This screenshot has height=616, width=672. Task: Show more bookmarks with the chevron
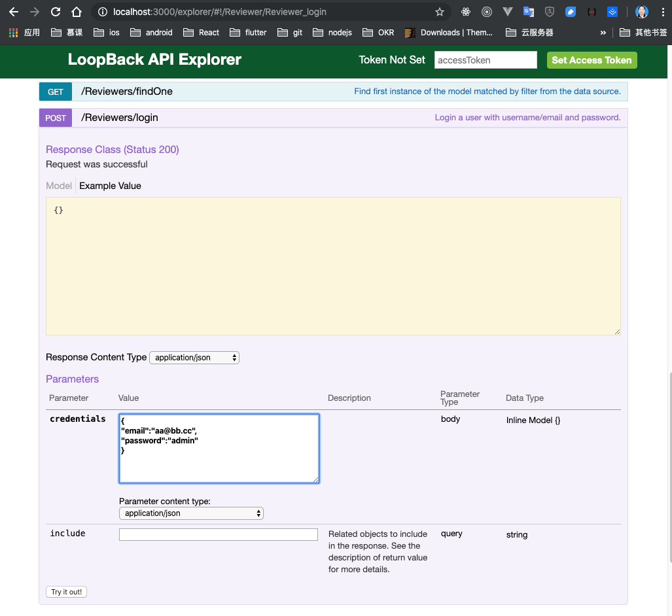(x=603, y=33)
